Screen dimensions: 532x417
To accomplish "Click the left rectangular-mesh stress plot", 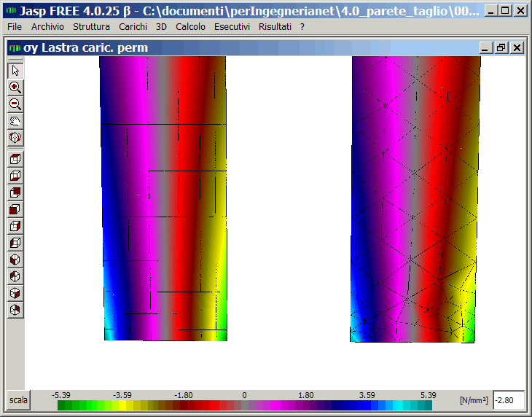I will (164, 198).
